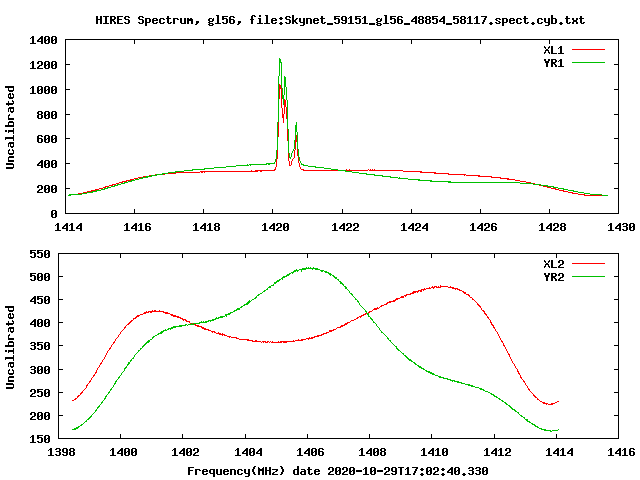Click the 1408 x-axis tick label
640x480 pixels.
coord(372,452)
